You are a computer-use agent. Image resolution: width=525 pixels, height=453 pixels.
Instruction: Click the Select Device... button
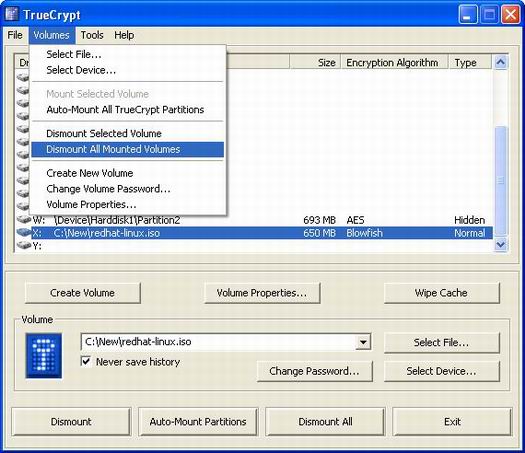click(x=441, y=371)
